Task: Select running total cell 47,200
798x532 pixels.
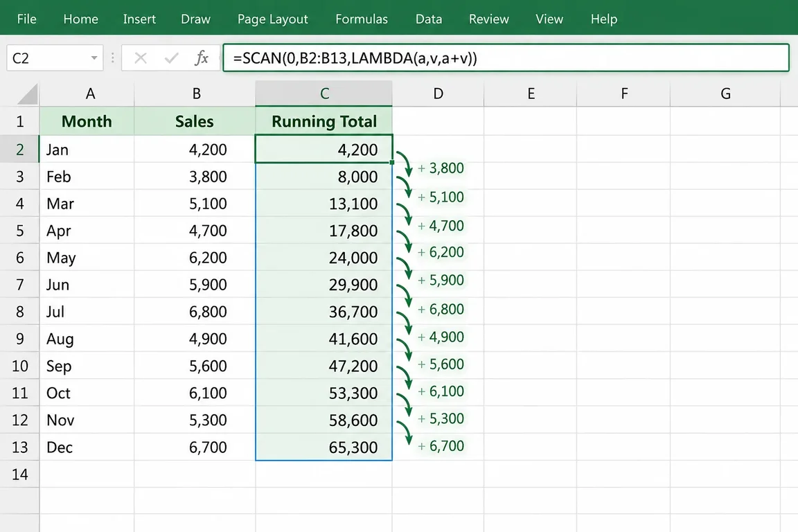Action: click(323, 366)
